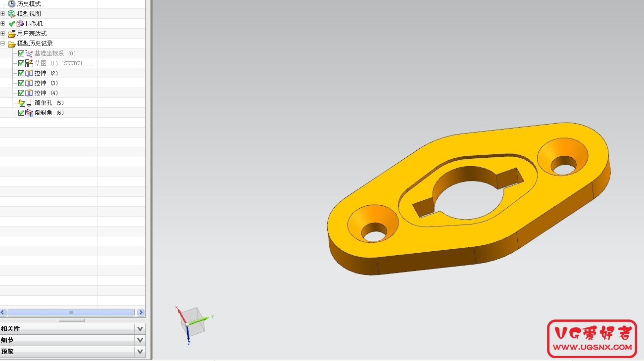
Task: Select the 拉伸 (4) feature name
Action: pos(46,92)
